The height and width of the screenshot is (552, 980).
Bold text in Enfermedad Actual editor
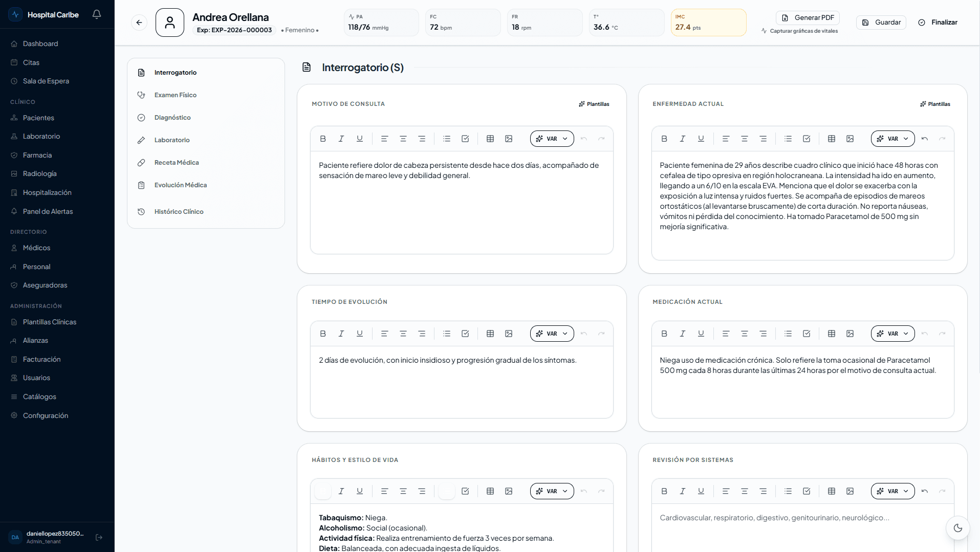664,139
